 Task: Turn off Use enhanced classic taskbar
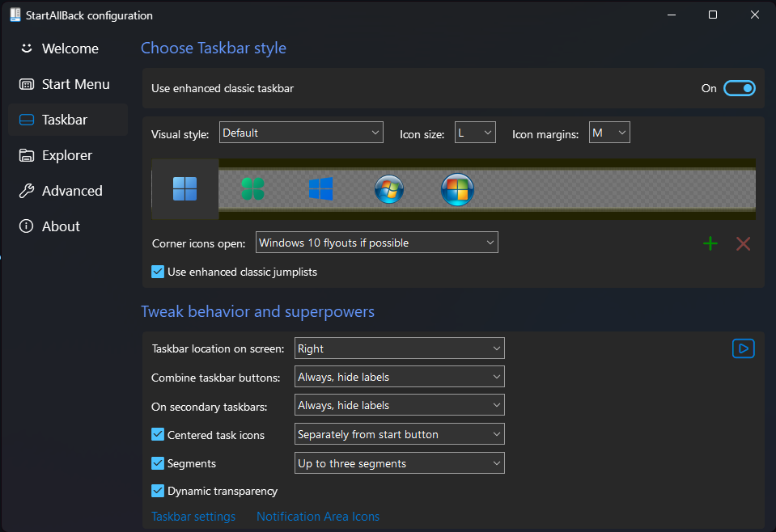tap(740, 88)
